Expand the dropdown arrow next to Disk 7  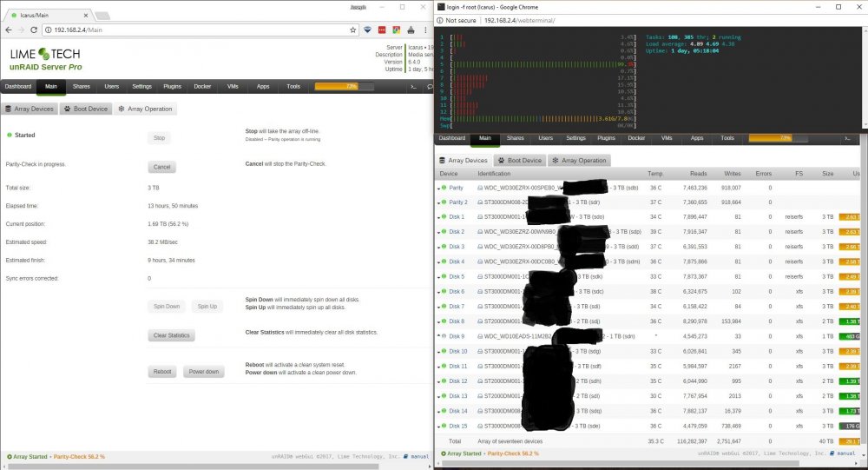coord(439,307)
